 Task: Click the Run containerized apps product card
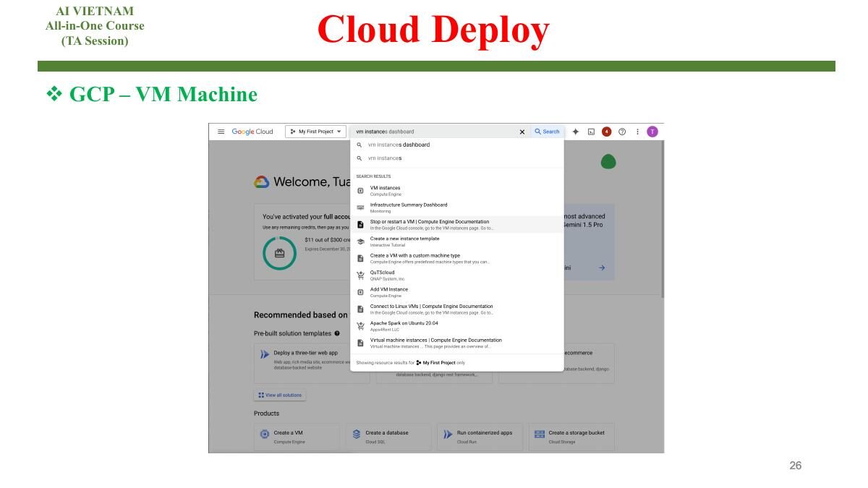click(480, 437)
